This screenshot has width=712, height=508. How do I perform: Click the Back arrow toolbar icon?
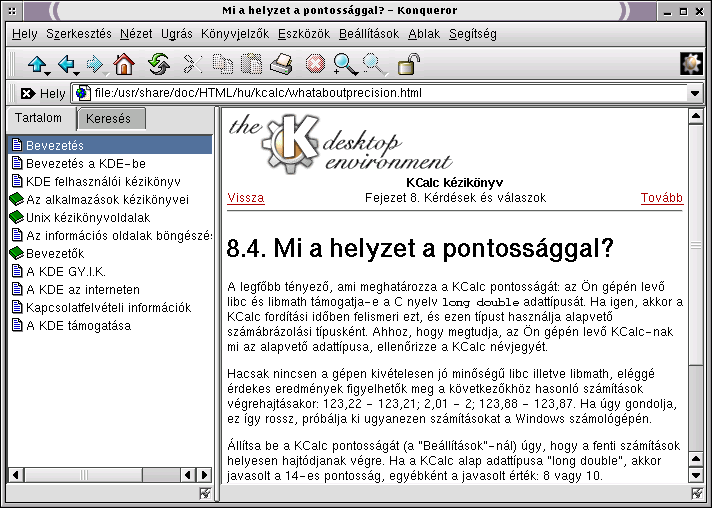pos(66,64)
